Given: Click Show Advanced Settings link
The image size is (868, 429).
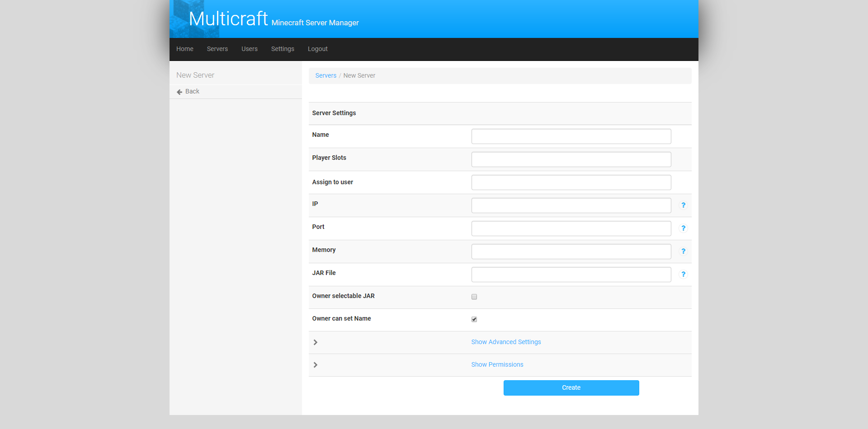Looking at the screenshot, I should pos(506,342).
